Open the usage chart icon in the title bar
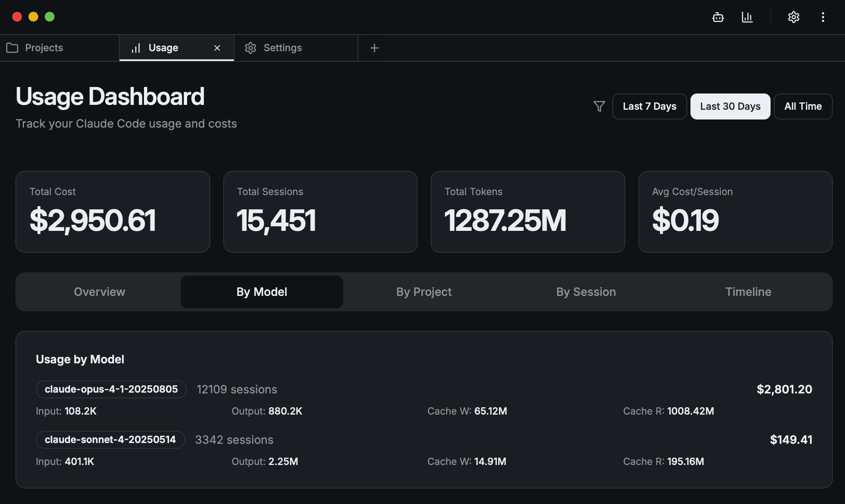Screen dimensions: 845x504 [x=748, y=17]
